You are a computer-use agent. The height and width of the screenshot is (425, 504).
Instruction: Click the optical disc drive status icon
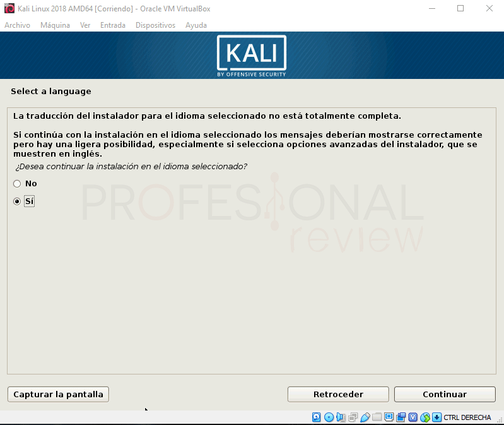[x=329, y=417]
